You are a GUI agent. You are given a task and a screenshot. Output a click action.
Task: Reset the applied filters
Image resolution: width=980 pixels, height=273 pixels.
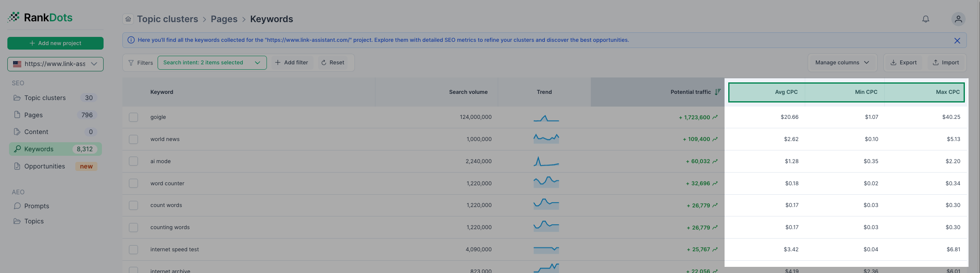(x=333, y=63)
